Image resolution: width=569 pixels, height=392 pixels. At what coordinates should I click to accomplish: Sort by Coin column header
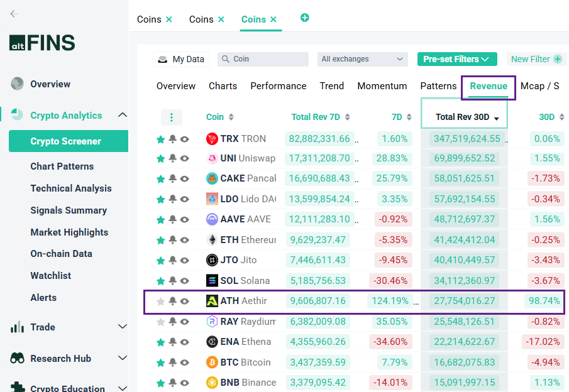pyautogui.click(x=219, y=117)
